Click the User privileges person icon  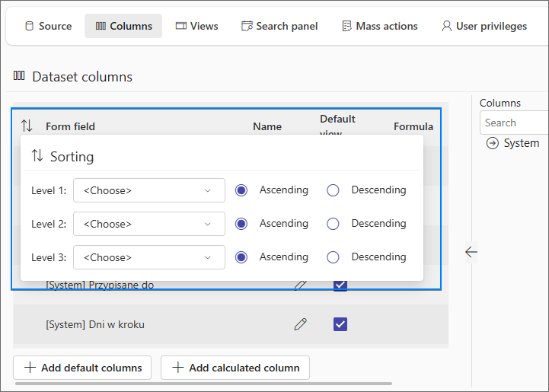click(446, 26)
